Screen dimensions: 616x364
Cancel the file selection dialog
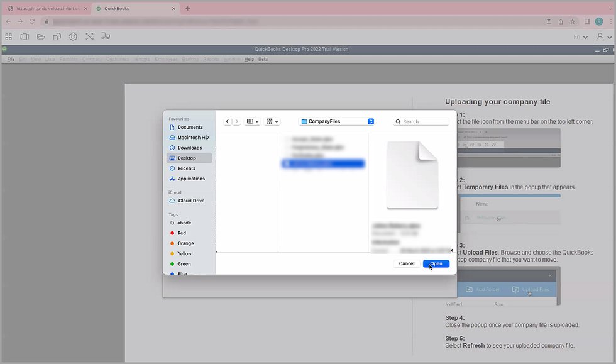[407, 263]
